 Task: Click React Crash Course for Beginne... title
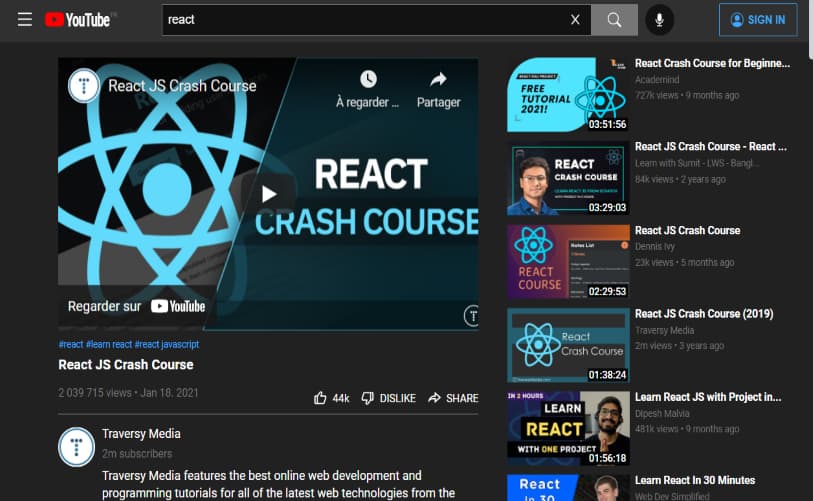tap(712, 63)
